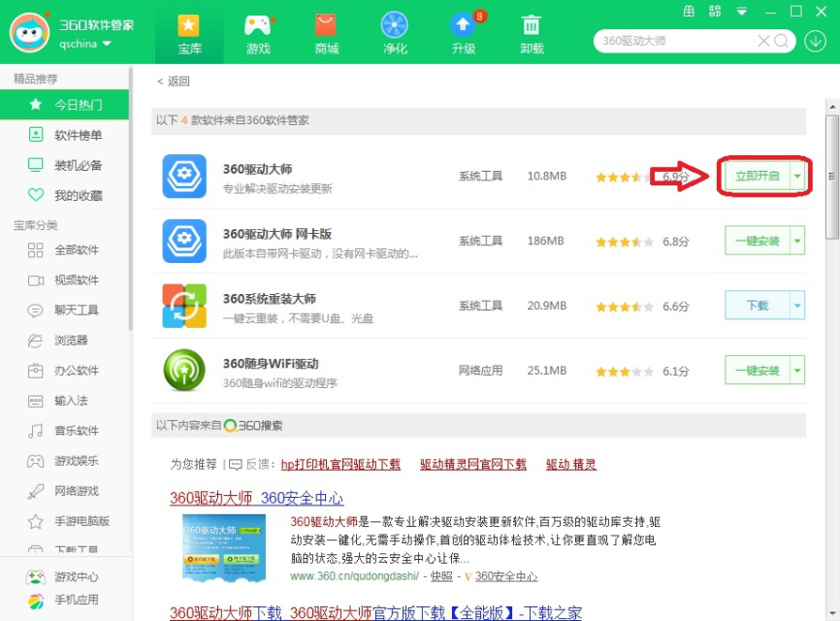Click the 360驱动大师 网卡版 app icon
This screenshot has height=621, width=840.
coord(184,241)
